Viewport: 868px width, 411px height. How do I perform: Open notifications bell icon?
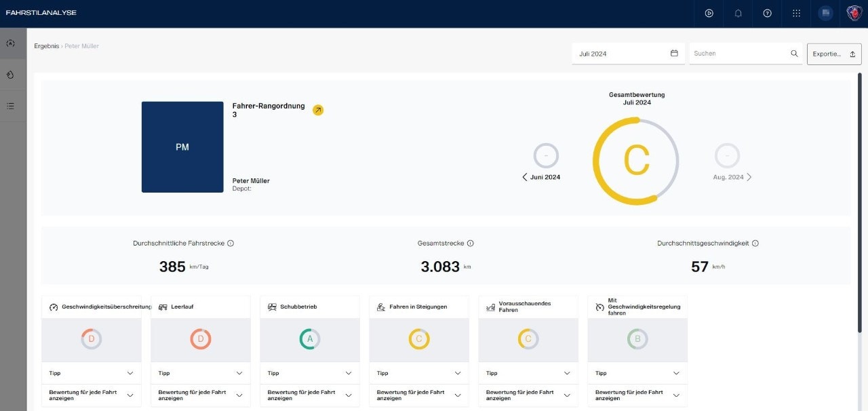(x=738, y=13)
